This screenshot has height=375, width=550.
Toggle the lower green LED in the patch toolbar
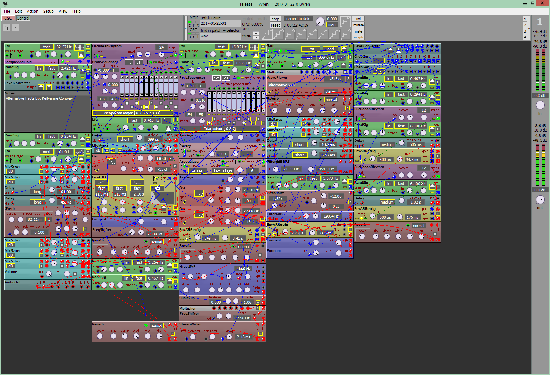click(189, 34)
